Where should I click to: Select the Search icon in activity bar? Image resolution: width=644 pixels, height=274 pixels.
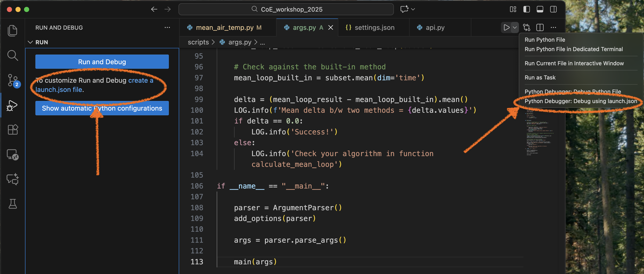click(12, 55)
